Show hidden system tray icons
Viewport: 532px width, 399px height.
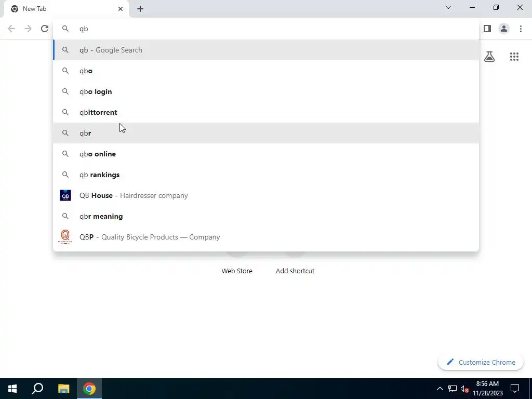(x=440, y=389)
